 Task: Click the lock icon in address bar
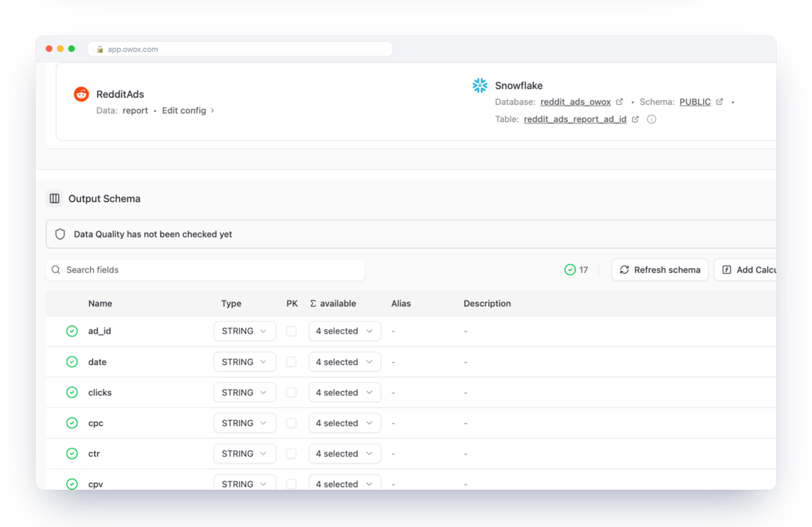click(100, 49)
